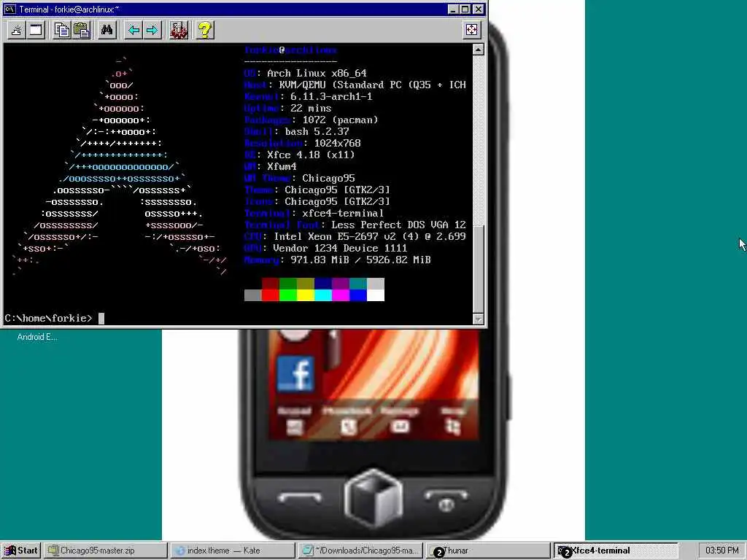747x560 pixels.
Task: Open the binoculars search tool
Action: coord(107,30)
